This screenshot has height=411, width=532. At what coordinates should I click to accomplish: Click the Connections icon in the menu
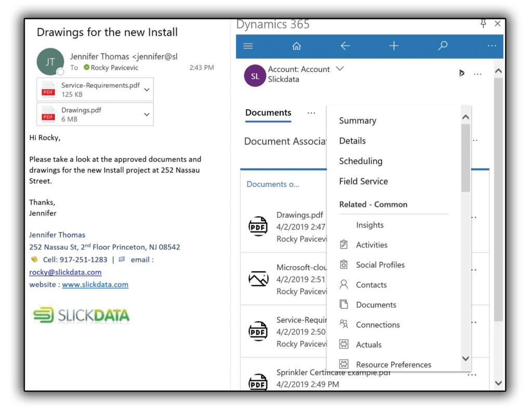pyautogui.click(x=344, y=324)
